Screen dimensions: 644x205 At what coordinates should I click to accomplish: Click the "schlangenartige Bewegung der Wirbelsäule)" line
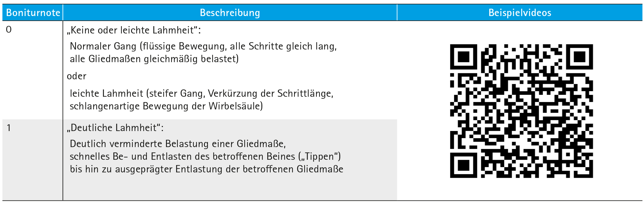(x=166, y=106)
